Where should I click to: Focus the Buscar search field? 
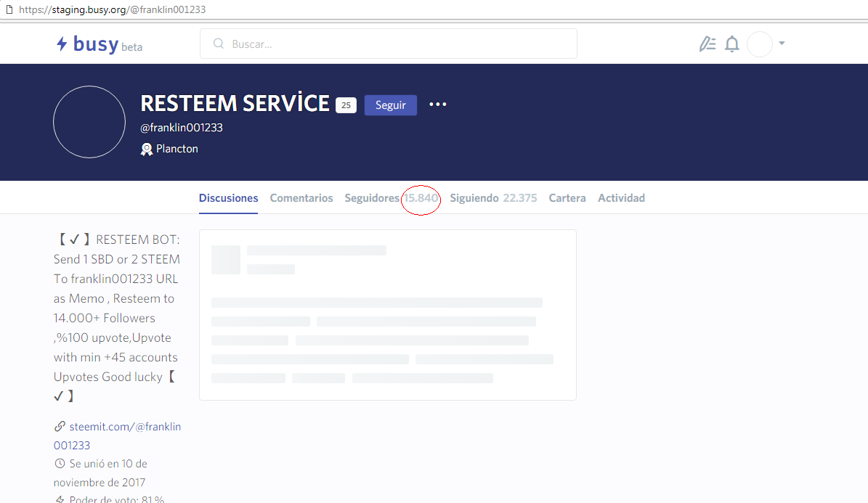pos(388,44)
